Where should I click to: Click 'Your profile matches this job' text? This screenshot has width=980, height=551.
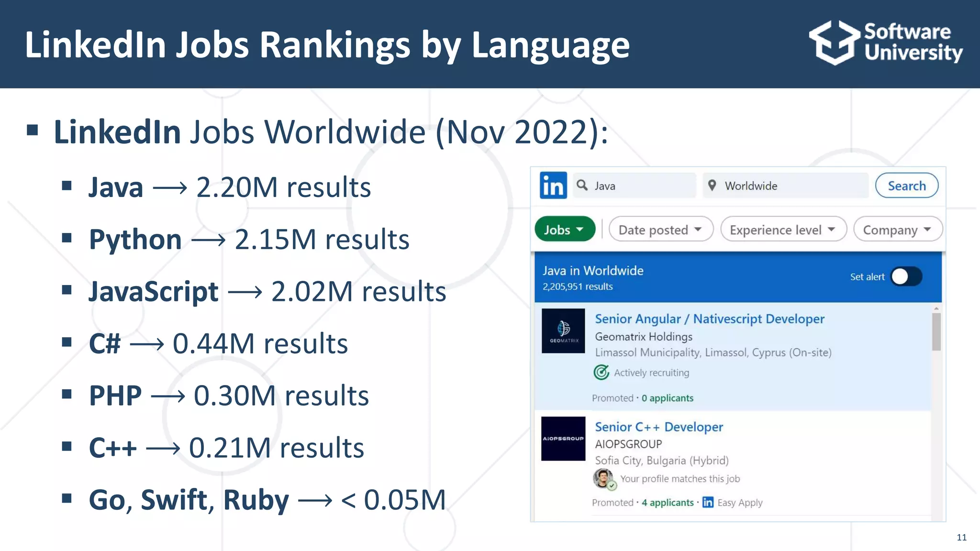tap(680, 479)
